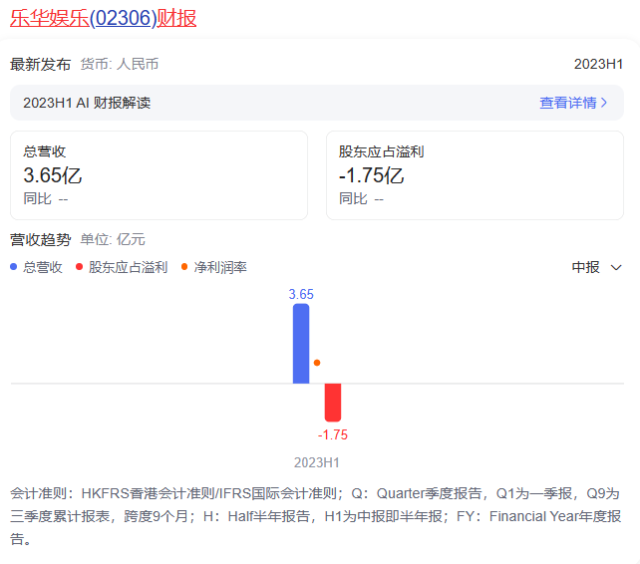Click the 2023H1 period label at top right
Screen dimensions: 640x564
pos(598,64)
